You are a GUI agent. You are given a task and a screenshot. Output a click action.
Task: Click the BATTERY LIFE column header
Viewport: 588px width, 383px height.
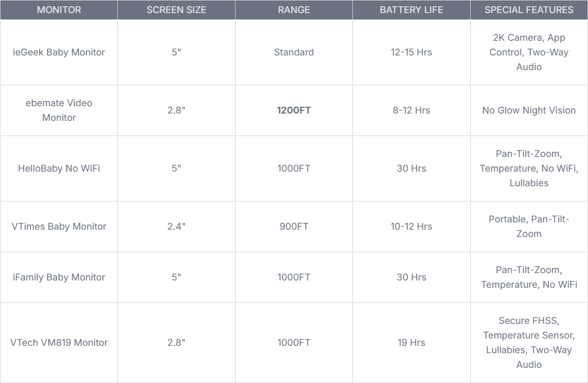coord(411,10)
